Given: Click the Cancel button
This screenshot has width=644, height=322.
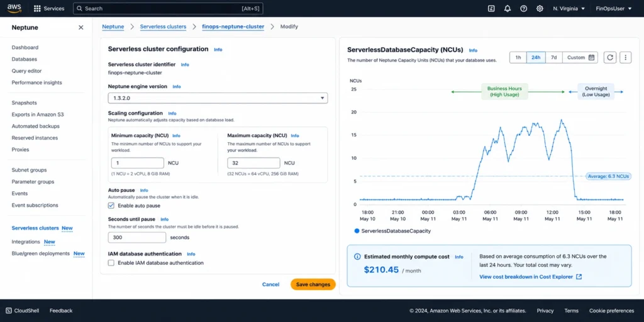Looking at the screenshot, I should tap(270, 284).
